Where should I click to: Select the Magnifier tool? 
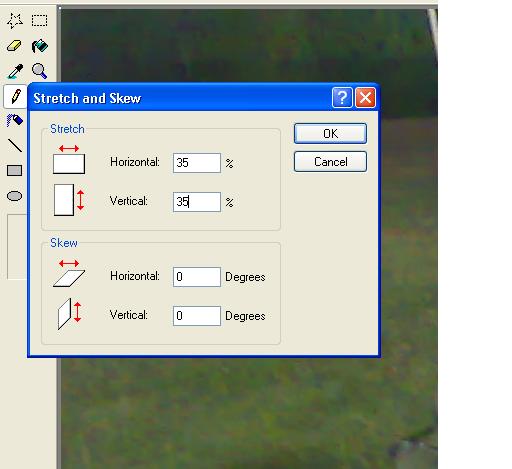(x=39, y=71)
